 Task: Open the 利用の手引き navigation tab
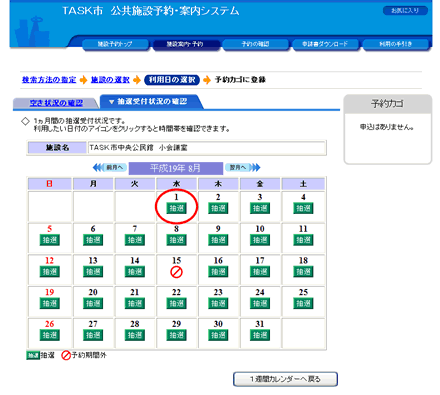[x=396, y=44]
